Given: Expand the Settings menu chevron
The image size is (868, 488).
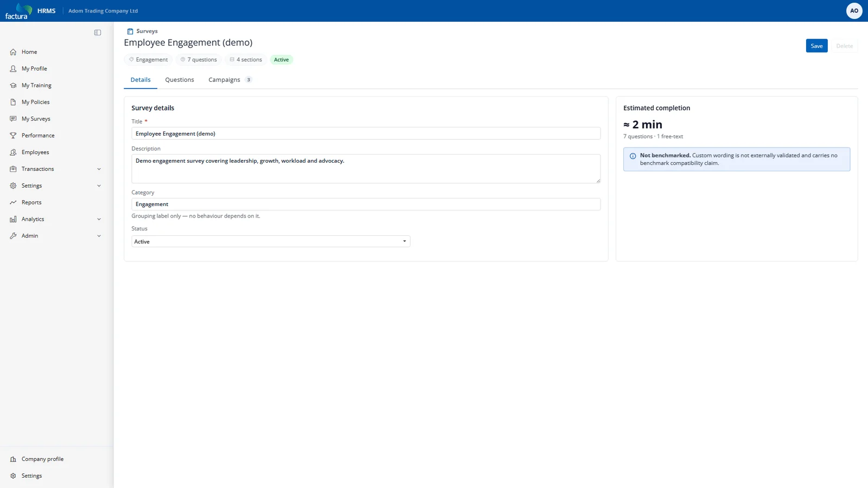Looking at the screenshot, I should pos(99,186).
